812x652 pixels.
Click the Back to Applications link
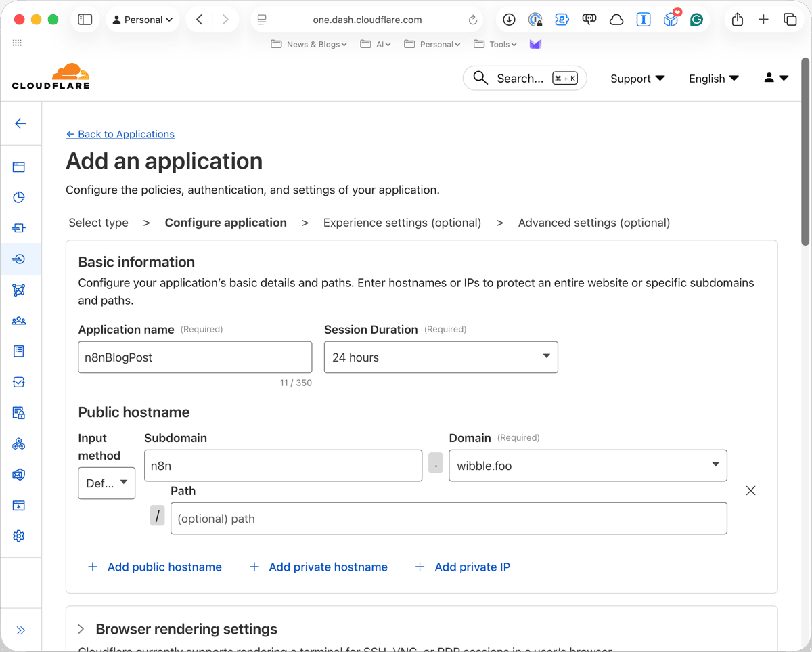click(120, 134)
